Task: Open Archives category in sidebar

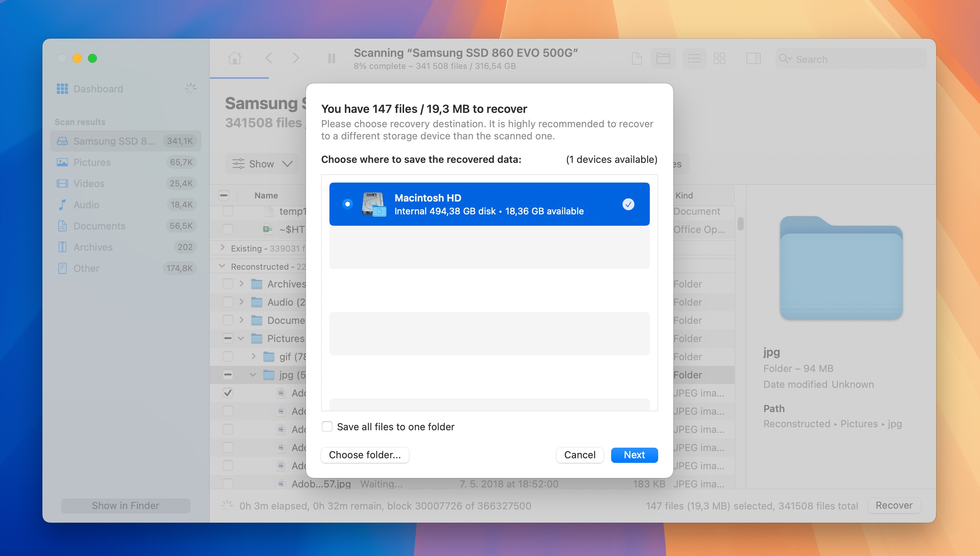Action: pyautogui.click(x=126, y=247)
